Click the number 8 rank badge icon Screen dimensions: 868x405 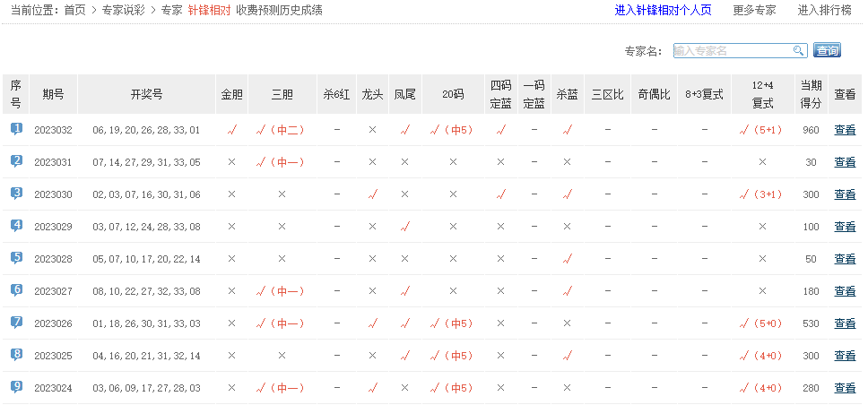16,355
